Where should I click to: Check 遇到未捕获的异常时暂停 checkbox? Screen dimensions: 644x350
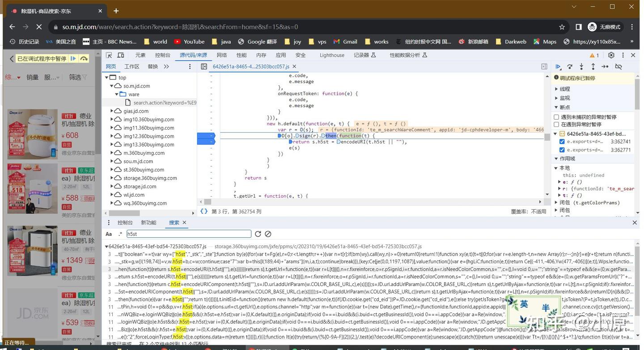pos(556,117)
